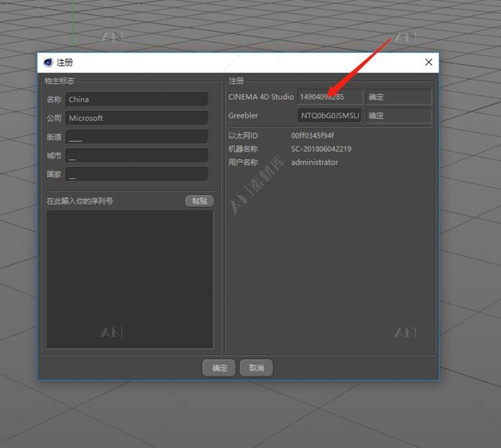501x448 pixels.
Task: Focus the 街道 street input field
Action: (137, 137)
